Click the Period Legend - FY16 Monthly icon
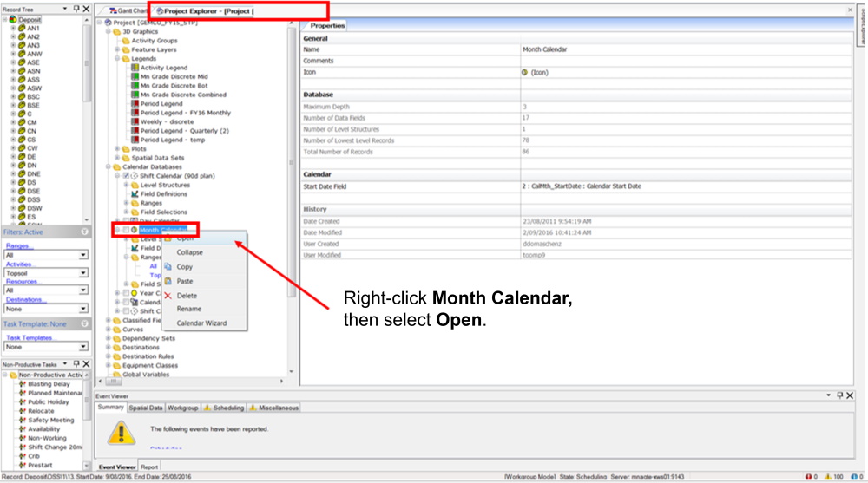Image resolution: width=868 pixels, height=483 pixels. [x=135, y=113]
